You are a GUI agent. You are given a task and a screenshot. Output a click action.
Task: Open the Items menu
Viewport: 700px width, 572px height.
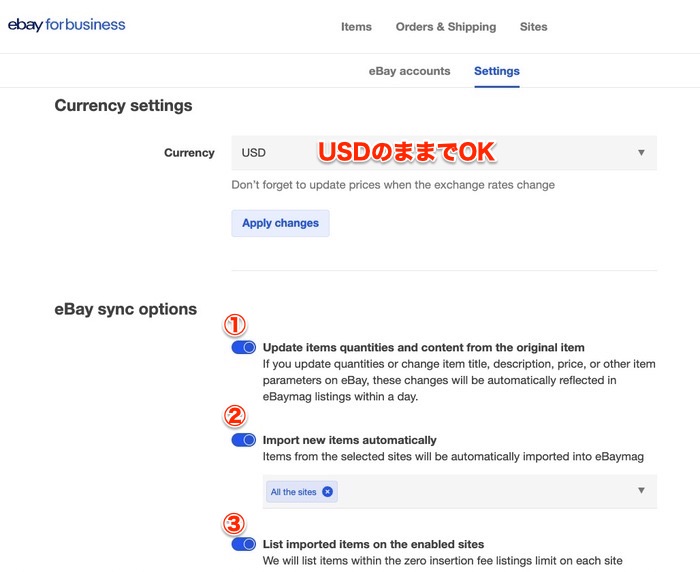[356, 27]
